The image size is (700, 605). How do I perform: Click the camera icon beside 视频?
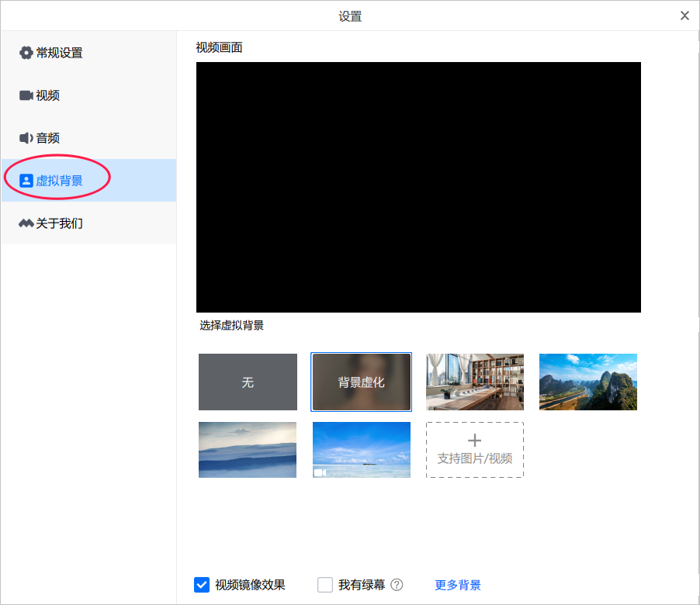click(26, 95)
